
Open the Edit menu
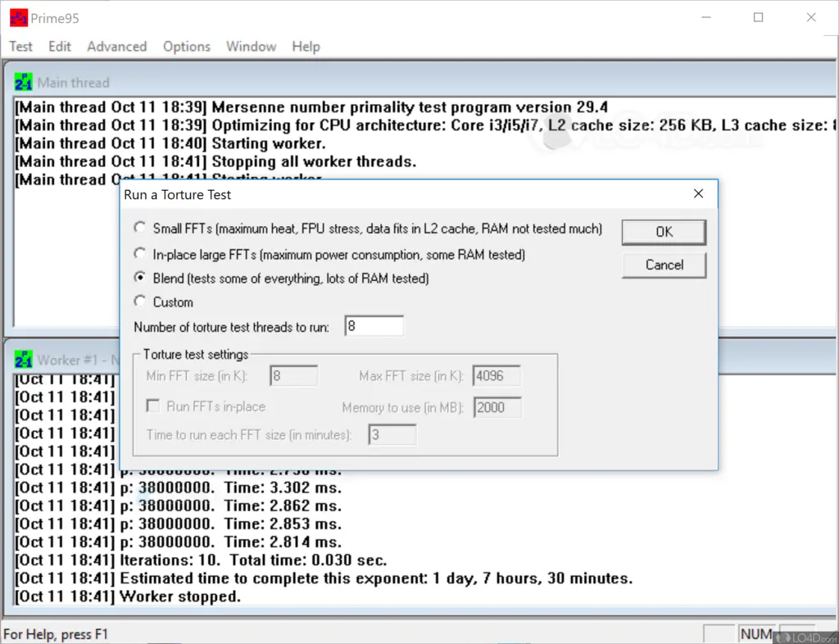[x=59, y=47]
